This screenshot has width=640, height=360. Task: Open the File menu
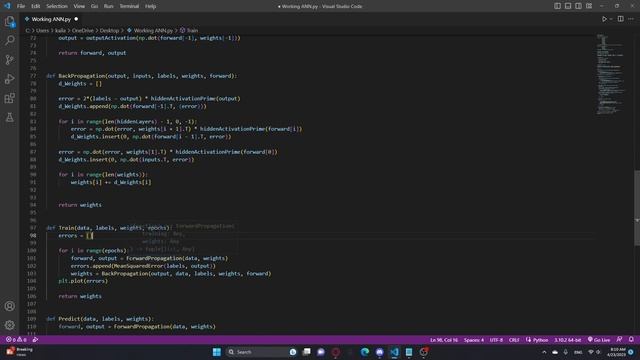(x=21, y=6)
